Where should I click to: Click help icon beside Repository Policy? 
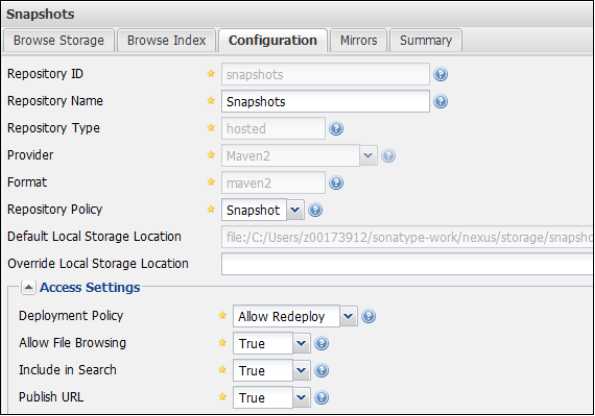pyautogui.click(x=315, y=210)
